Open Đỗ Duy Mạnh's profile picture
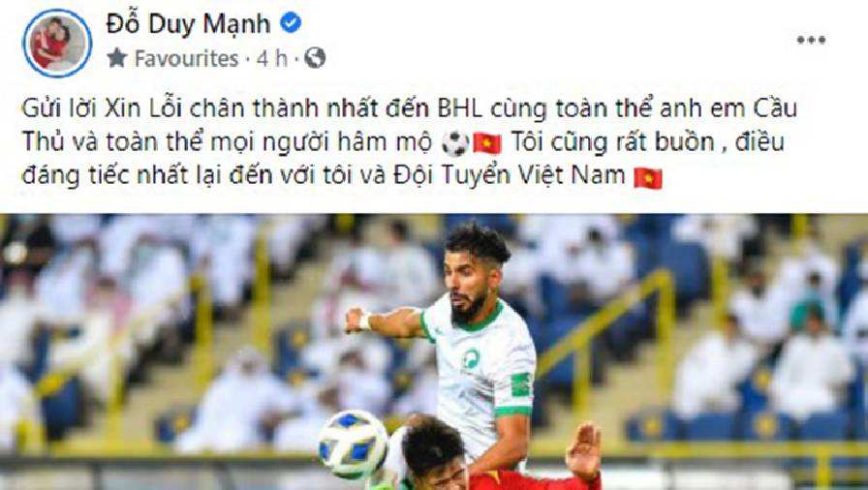The width and height of the screenshot is (868, 490). click(57, 43)
